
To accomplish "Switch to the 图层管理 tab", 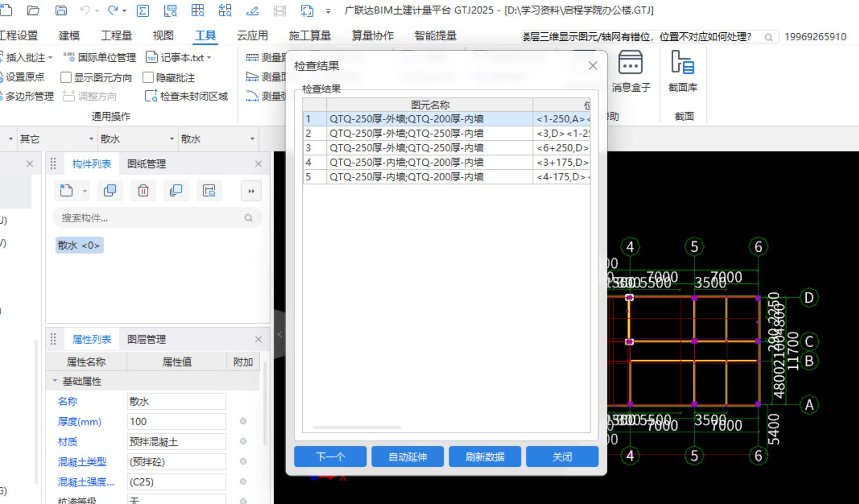I will point(147,339).
